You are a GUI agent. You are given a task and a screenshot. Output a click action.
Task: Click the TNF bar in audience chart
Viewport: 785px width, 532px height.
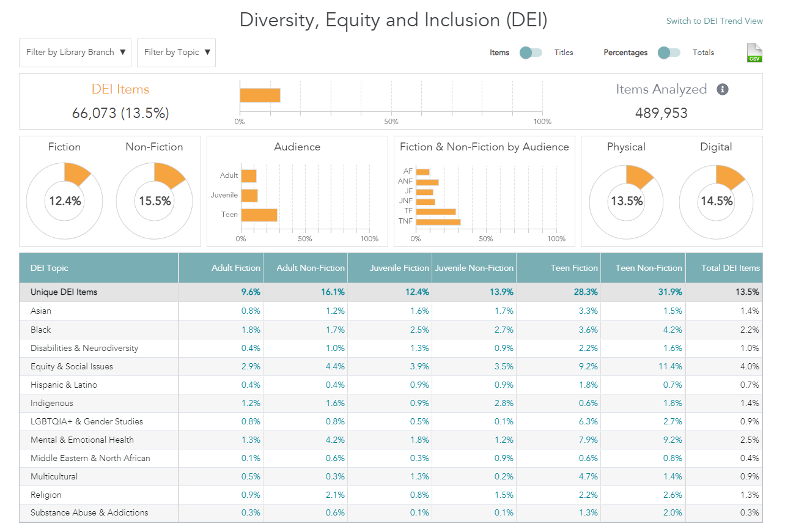(438, 221)
